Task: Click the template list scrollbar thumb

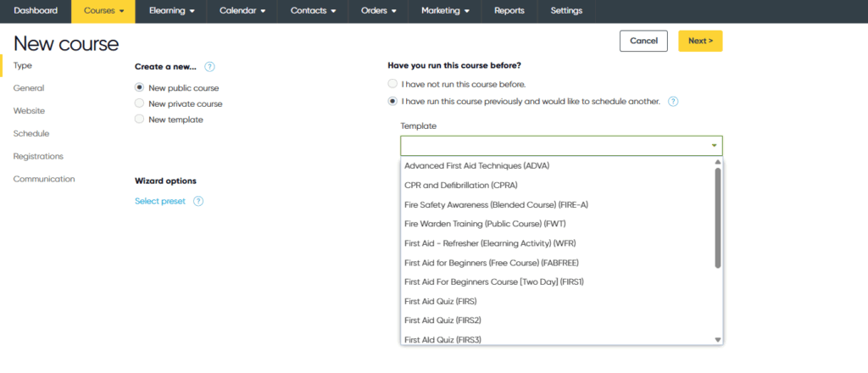Action: (717, 216)
